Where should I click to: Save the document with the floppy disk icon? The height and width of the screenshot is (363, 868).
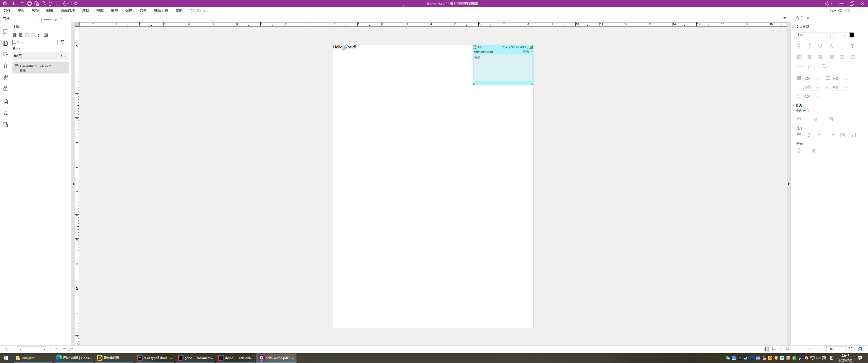(x=22, y=3)
